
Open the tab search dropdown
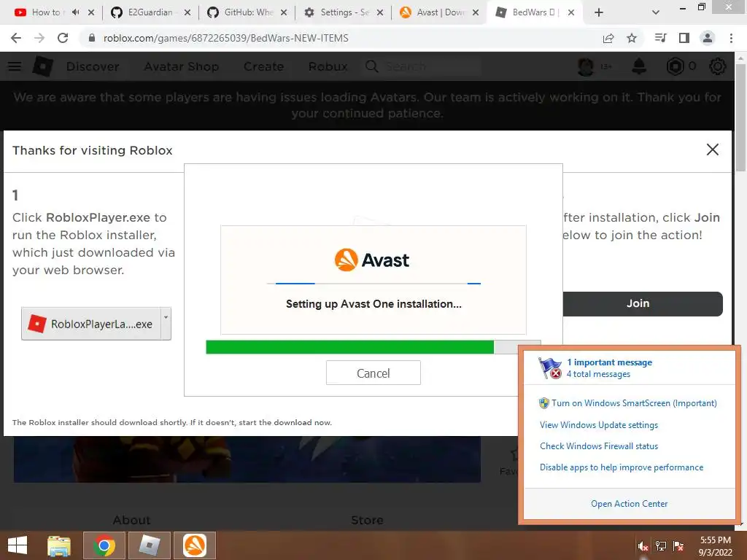click(x=656, y=13)
